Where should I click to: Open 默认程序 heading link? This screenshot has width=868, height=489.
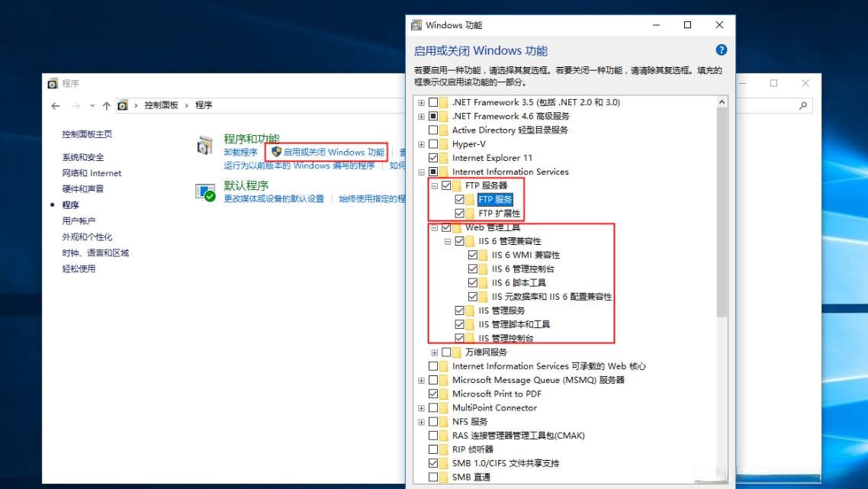coord(246,185)
